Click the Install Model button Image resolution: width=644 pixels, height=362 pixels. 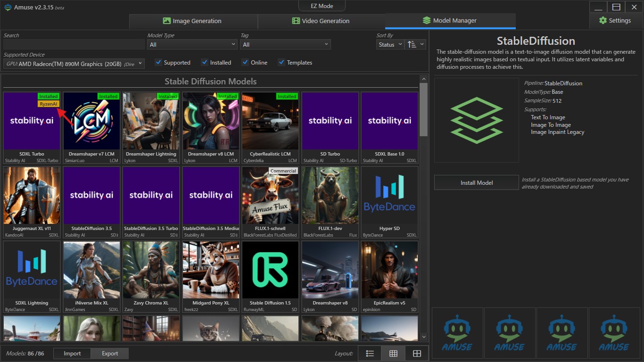pos(476,182)
